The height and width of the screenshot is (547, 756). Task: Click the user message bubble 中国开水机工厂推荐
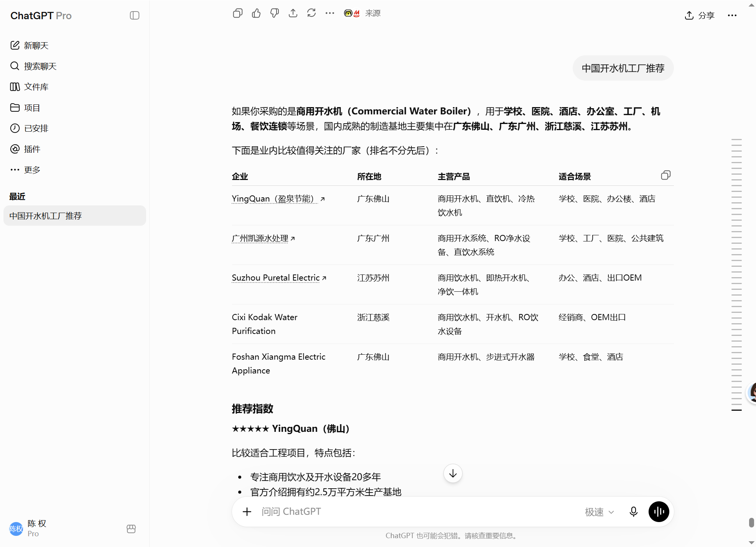[x=623, y=68]
